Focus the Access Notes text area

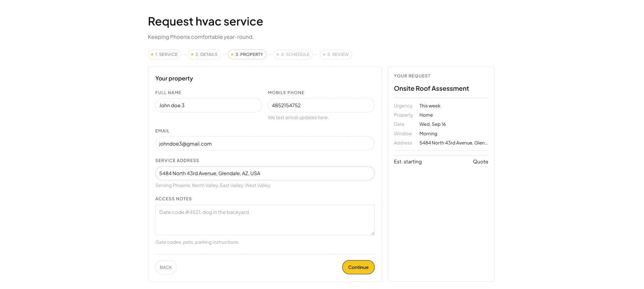(x=265, y=220)
